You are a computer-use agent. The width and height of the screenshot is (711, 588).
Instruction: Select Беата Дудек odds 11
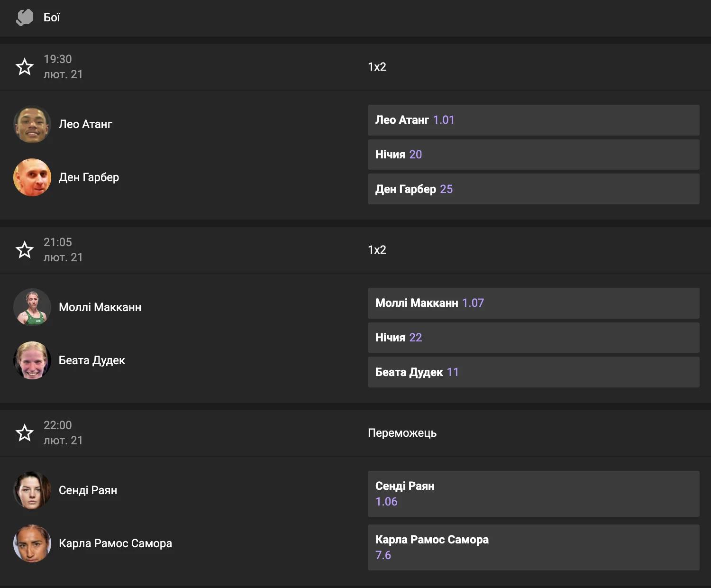click(x=533, y=372)
